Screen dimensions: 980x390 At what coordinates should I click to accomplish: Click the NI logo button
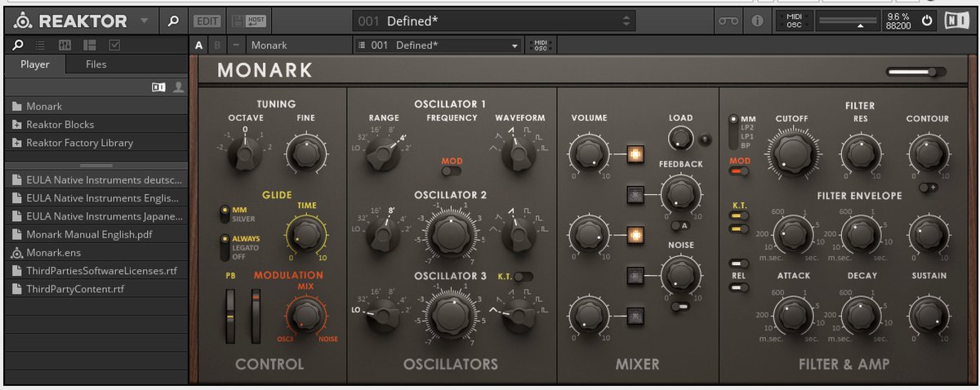click(x=957, y=21)
